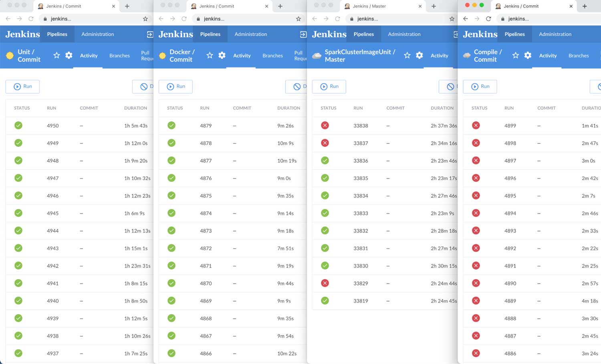Click logout icon in Unit / Commit window

[150, 34]
